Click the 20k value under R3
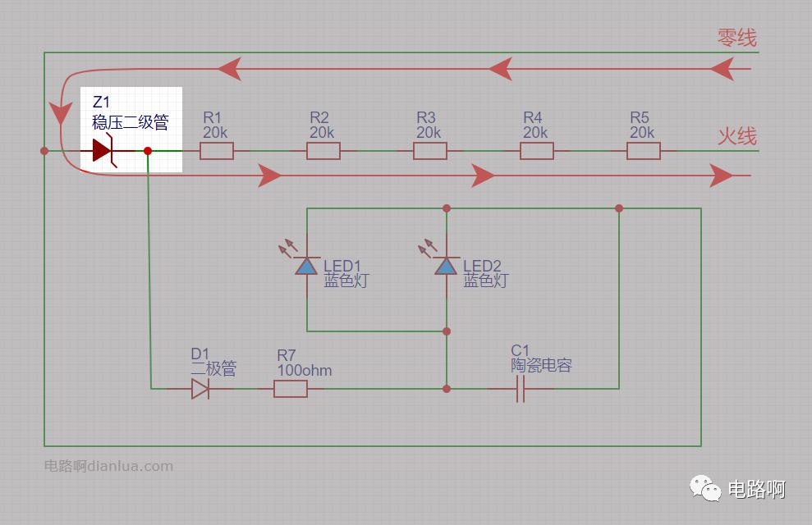The height and width of the screenshot is (525, 812). (429, 132)
